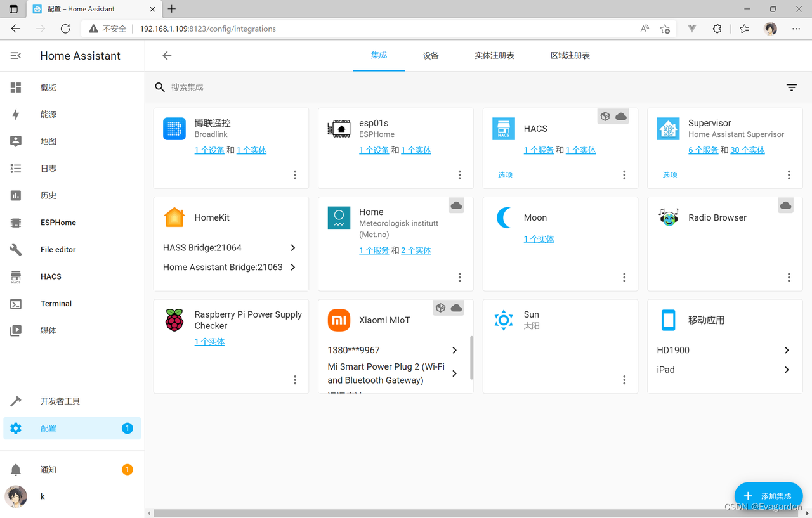Open browser extensions puzzle icon
This screenshot has height=518, width=812.
pos(717,29)
